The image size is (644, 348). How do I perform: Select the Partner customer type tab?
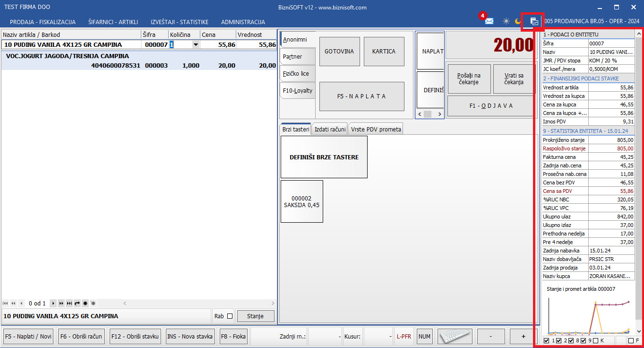(293, 57)
